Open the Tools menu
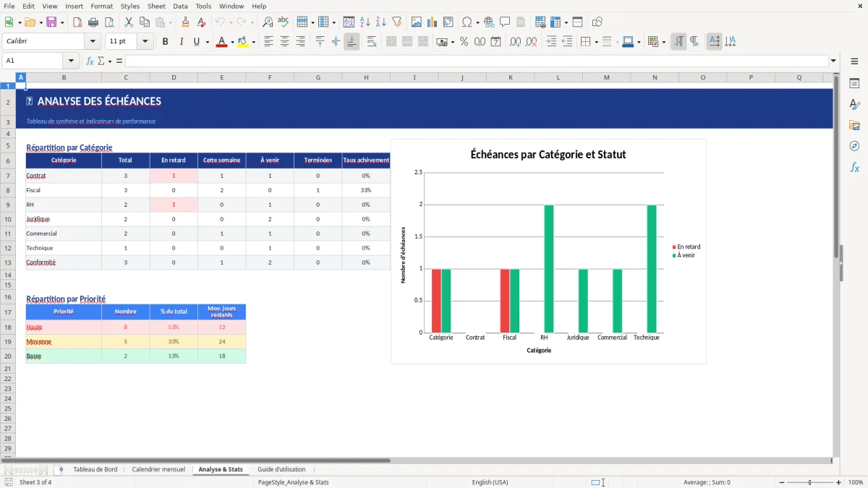The image size is (868, 488). [x=203, y=6]
